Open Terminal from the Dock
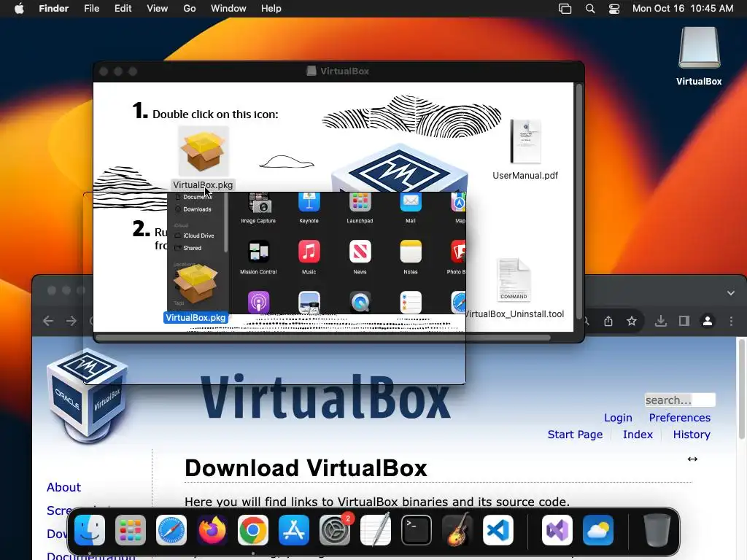The height and width of the screenshot is (560, 747). (417, 530)
